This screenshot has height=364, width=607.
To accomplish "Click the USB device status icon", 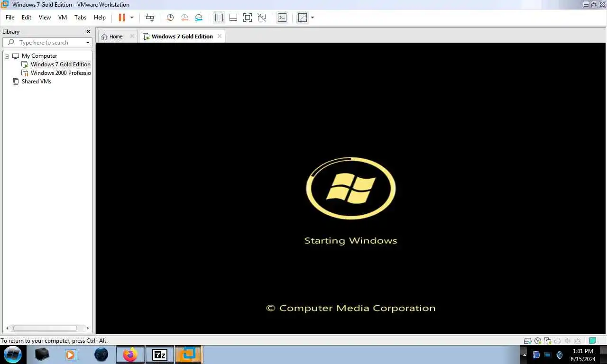I will (578, 341).
